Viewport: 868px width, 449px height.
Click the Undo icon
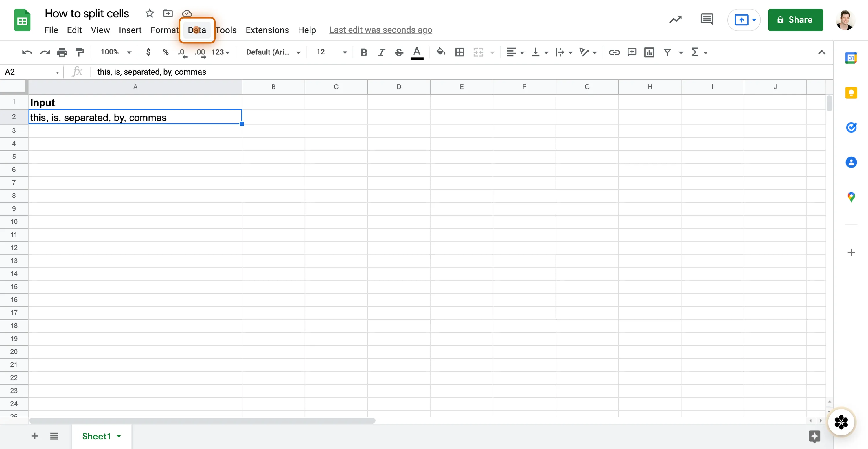27,52
